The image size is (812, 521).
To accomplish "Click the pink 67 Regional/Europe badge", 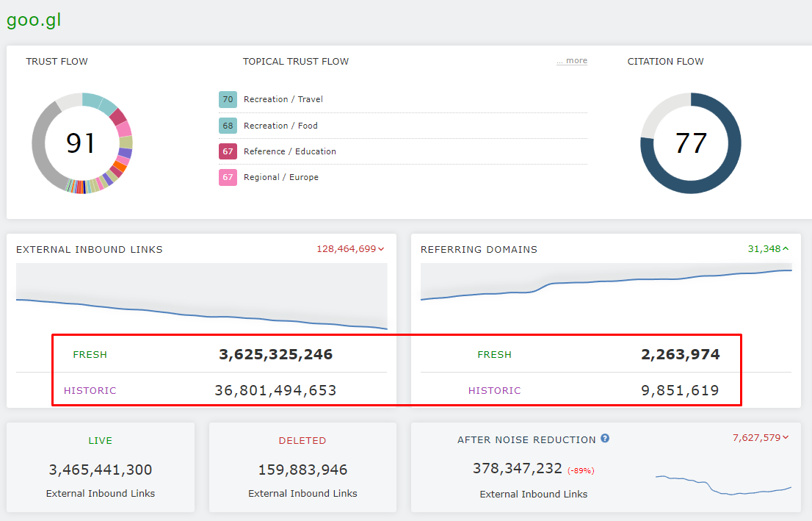I will click(228, 177).
